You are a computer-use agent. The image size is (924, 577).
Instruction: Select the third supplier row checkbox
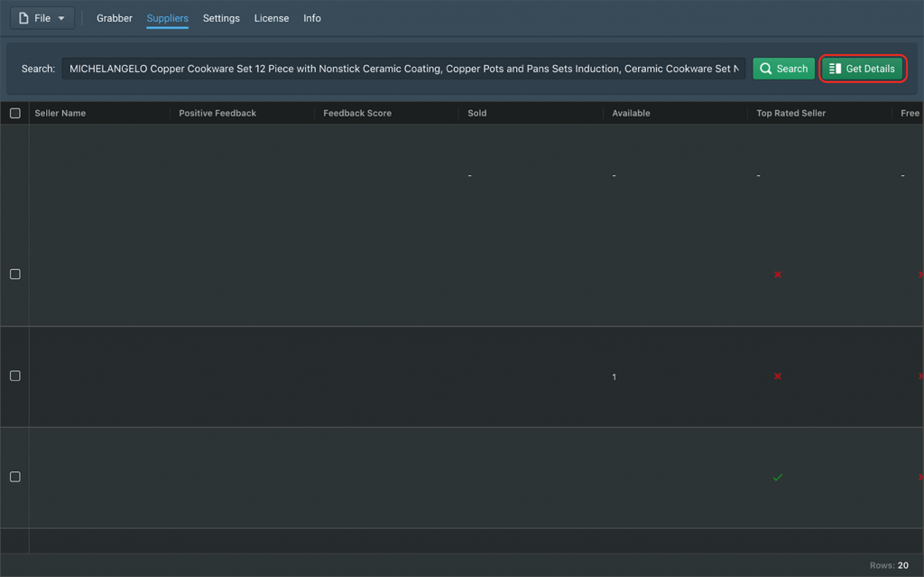[x=15, y=477]
